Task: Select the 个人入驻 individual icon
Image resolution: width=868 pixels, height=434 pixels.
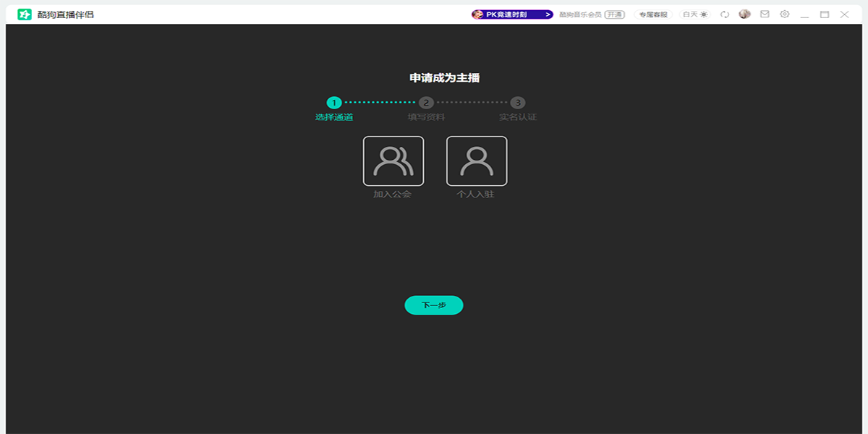Action: pos(477,161)
